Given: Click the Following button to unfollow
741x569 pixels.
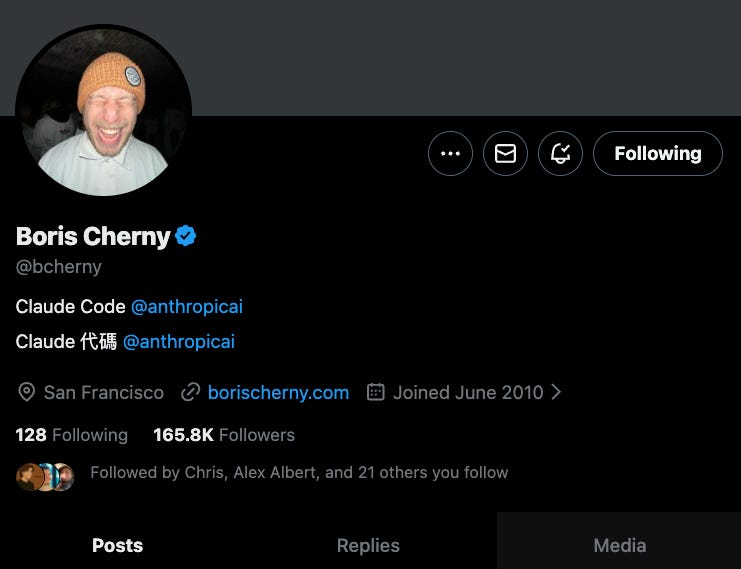Looking at the screenshot, I should tap(657, 154).
